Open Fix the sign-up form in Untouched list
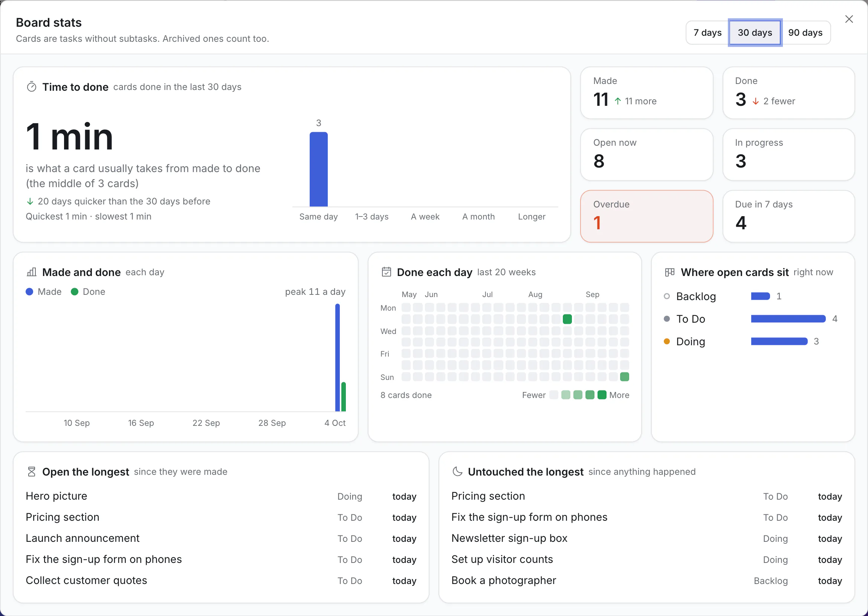Viewport: 868px width, 616px height. pyautogui.click(x=646, y=517)
